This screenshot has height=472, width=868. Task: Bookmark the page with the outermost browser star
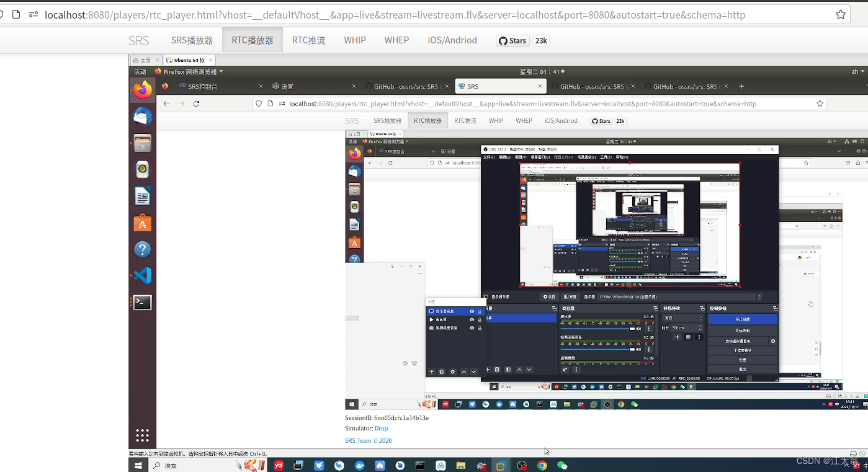coord(841,15)
